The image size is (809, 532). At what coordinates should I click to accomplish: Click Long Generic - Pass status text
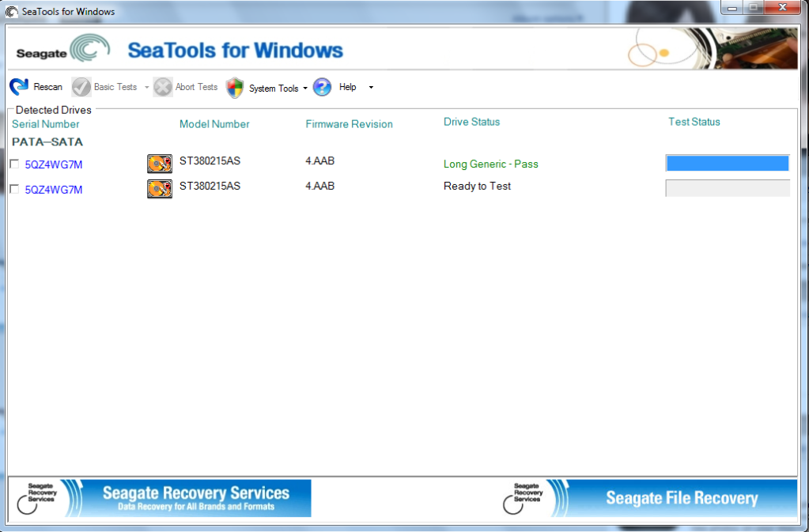[x=490, y=164]
